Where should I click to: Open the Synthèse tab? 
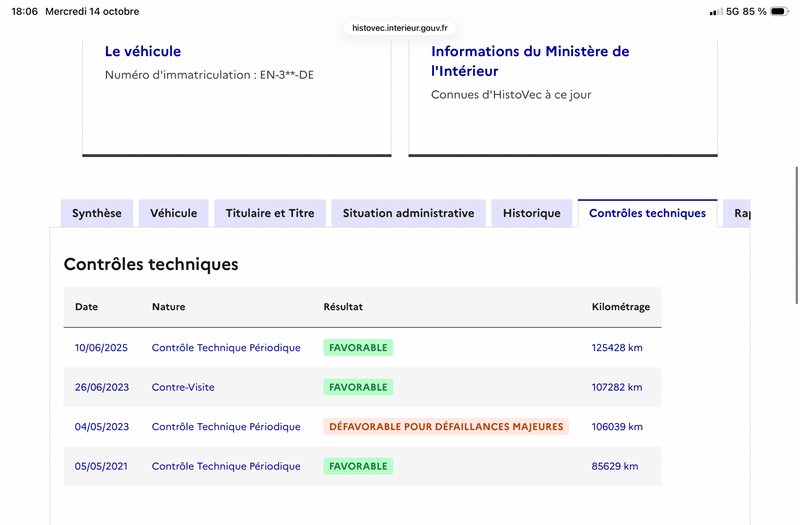[97, 213]
